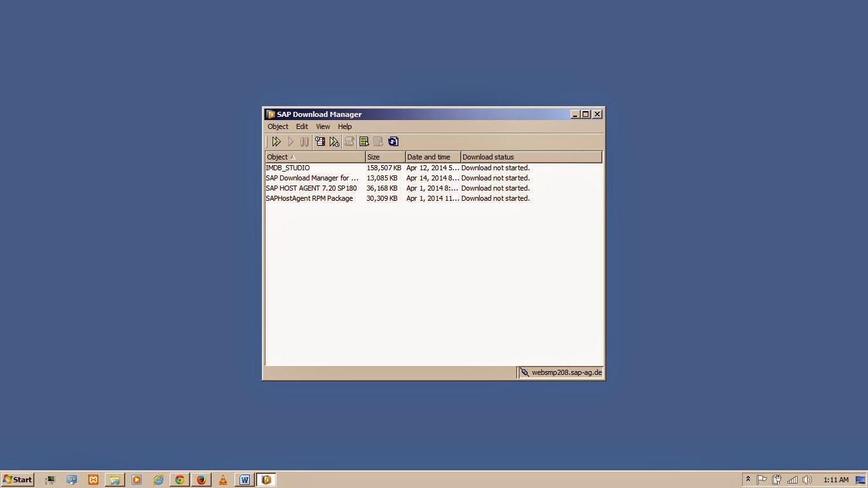Select the SAP Download Manager for ... row
This screenshot has width=868, height=488.
coord(433,178)
